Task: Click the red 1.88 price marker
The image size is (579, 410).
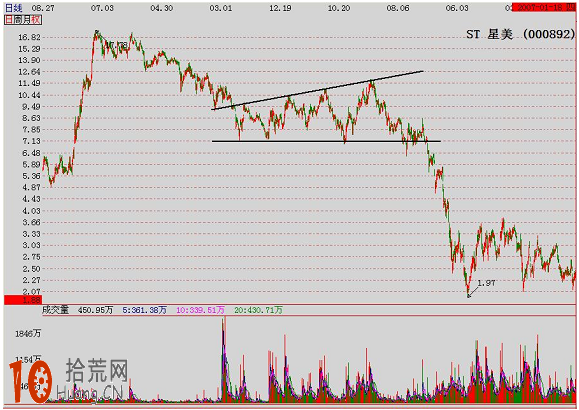Action: click(23, 300)
